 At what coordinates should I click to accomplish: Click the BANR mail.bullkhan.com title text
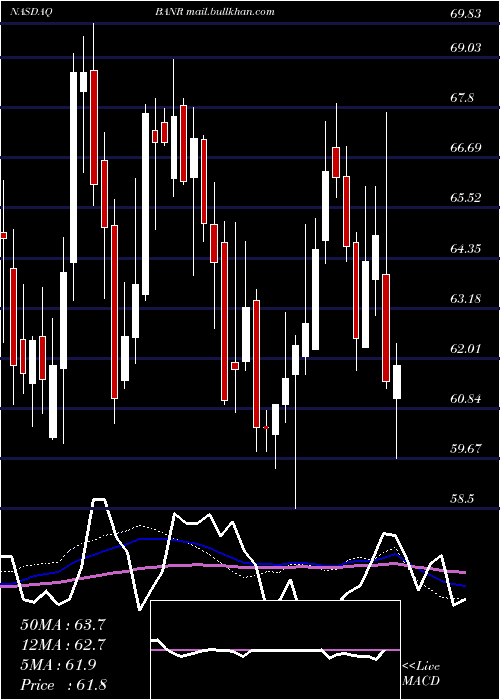point(215,12)
